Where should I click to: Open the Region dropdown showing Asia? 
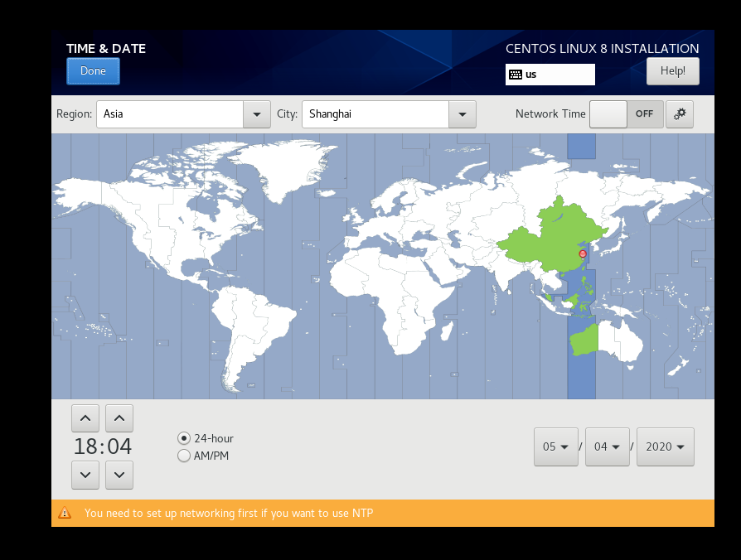[257, 114]
